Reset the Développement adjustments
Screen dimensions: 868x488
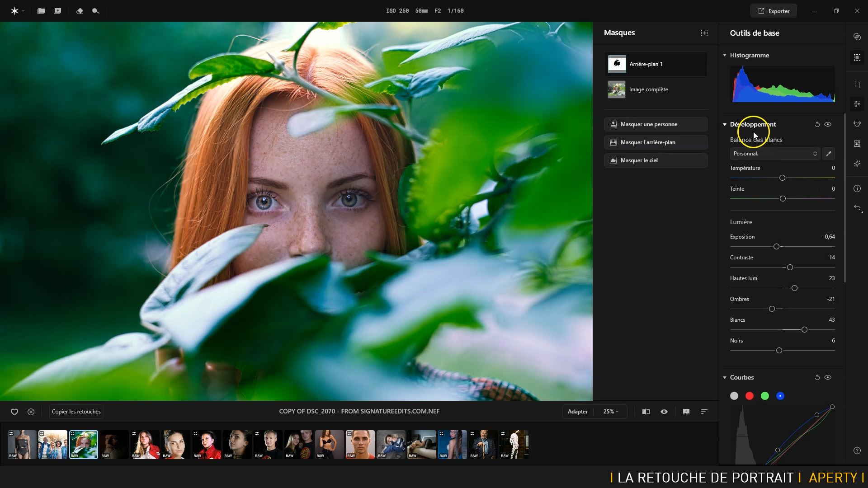pos(817,124)
